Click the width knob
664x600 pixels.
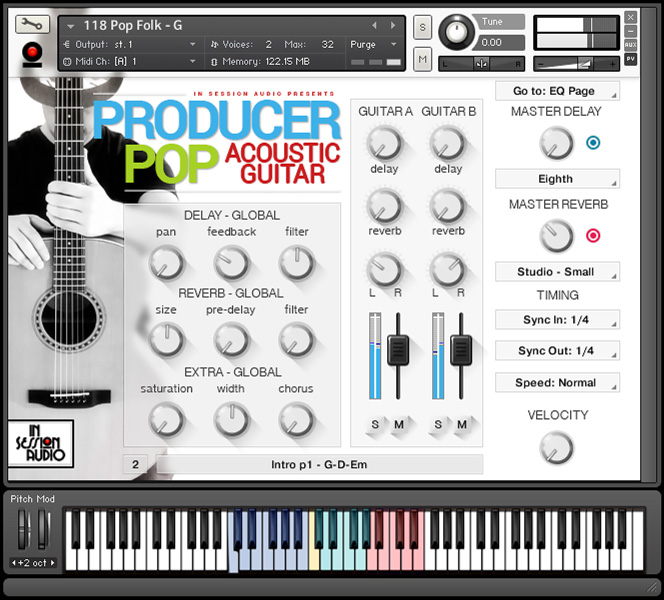[231, 420]
